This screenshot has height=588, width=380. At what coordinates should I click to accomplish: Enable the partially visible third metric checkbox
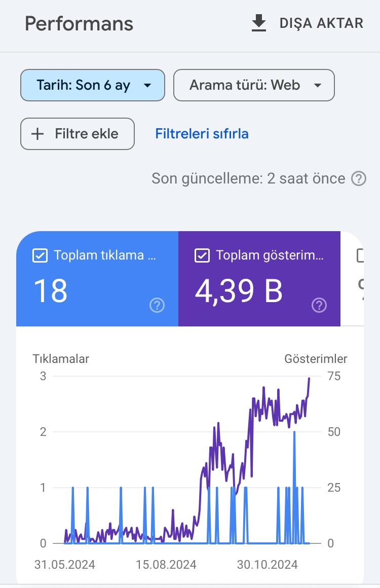point(360,255)
